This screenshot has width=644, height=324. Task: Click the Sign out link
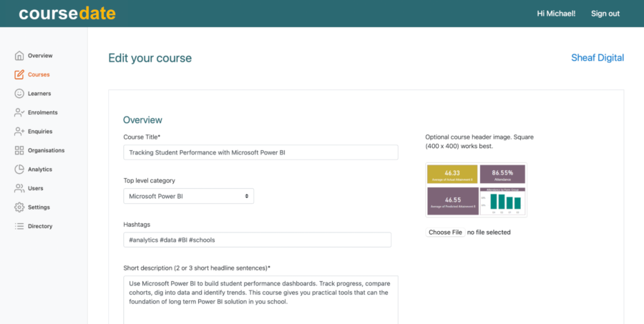point(605,14)
